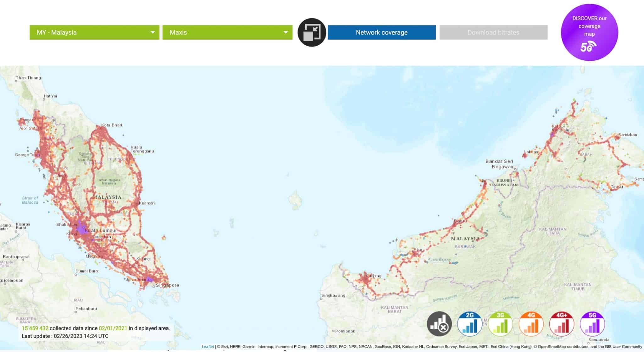Switch to Download bitrates tab

click(493, 32)
